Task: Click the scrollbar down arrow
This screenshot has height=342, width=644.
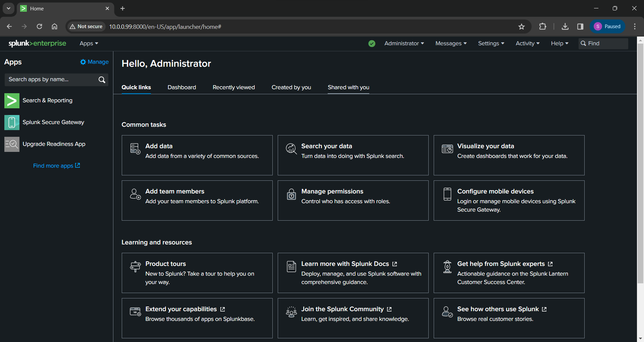Action: [x=640, y=339]
